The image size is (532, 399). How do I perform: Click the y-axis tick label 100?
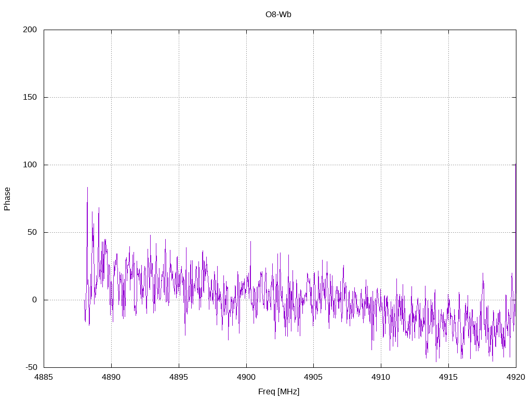(30, 165)
